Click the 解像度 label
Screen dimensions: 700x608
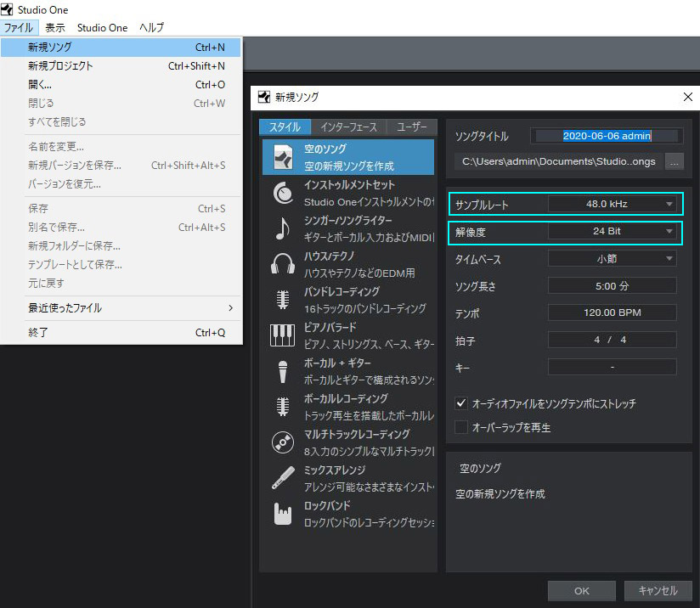(471, 232)
